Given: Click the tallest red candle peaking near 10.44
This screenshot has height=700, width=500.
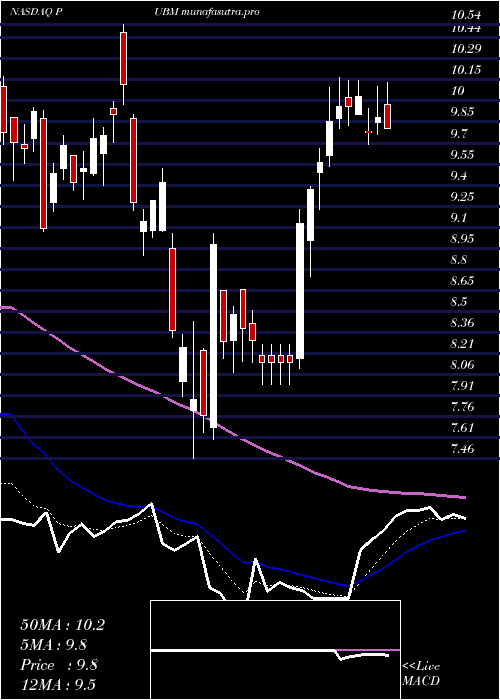Looking at the screenshot, I should pyautogui.click(x=124, y=58).
